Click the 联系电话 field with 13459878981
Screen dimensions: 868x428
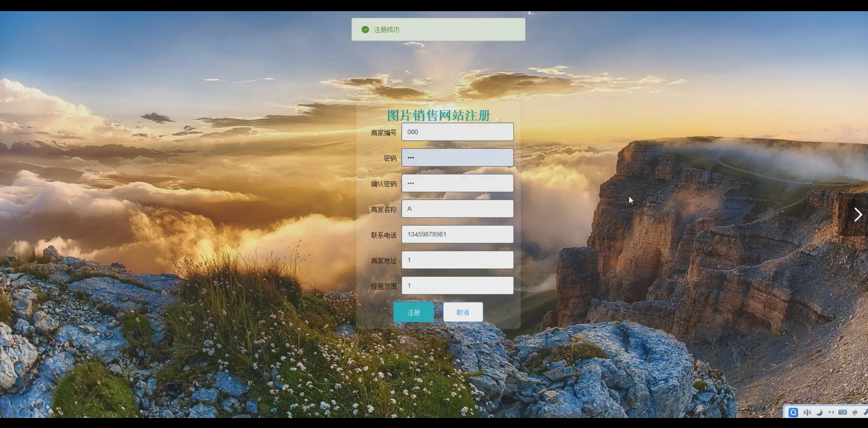[457, 234]
